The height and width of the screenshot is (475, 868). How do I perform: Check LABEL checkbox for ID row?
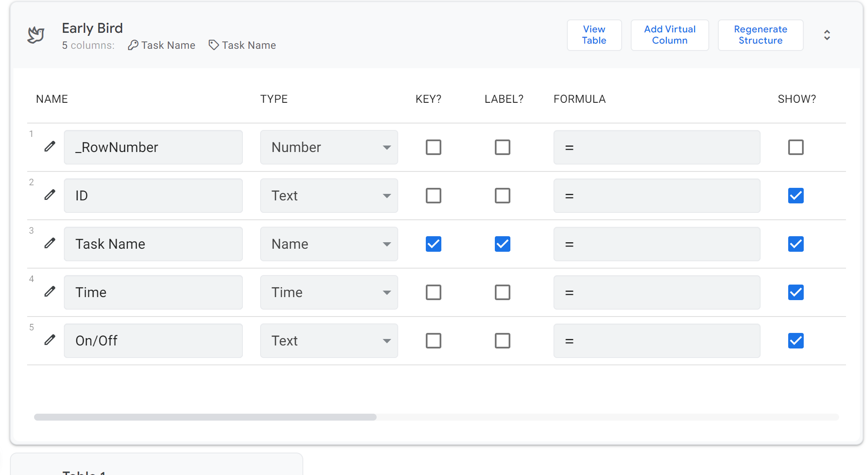click(502, 196)
